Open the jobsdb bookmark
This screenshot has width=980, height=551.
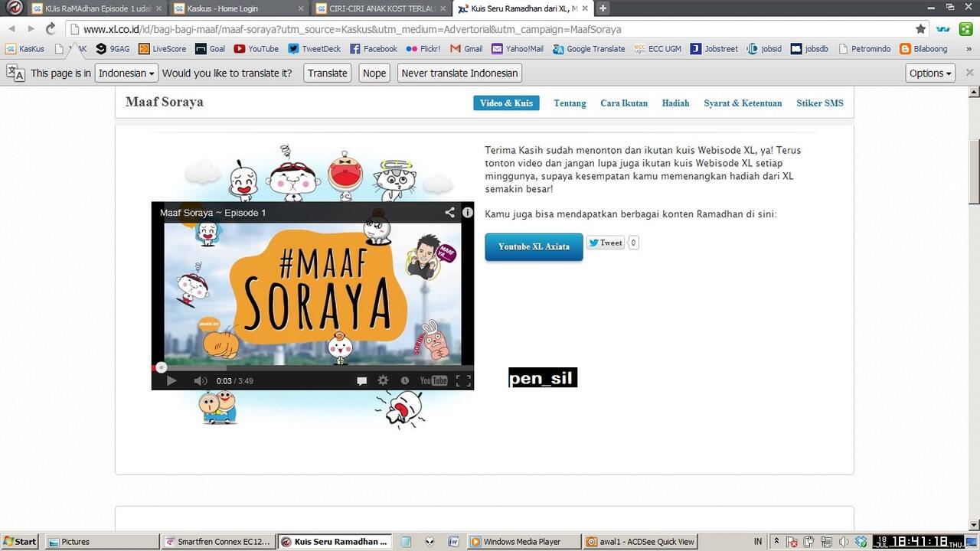tap(810, 49)
